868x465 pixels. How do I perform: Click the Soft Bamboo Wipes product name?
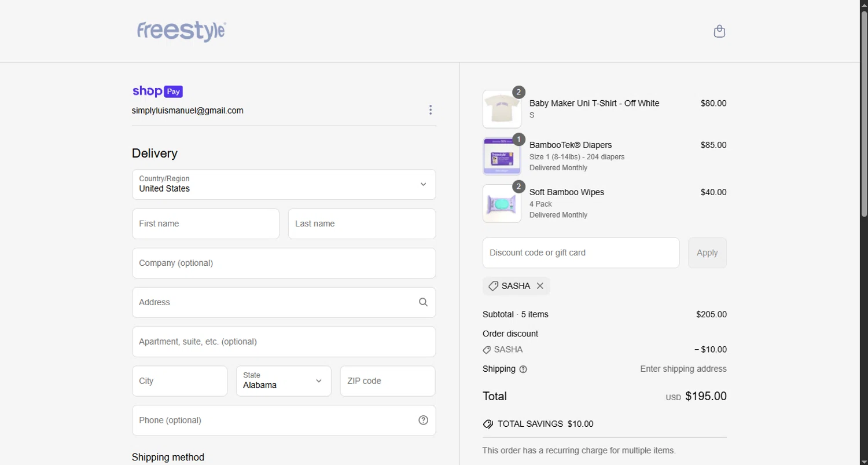[567, 192]
